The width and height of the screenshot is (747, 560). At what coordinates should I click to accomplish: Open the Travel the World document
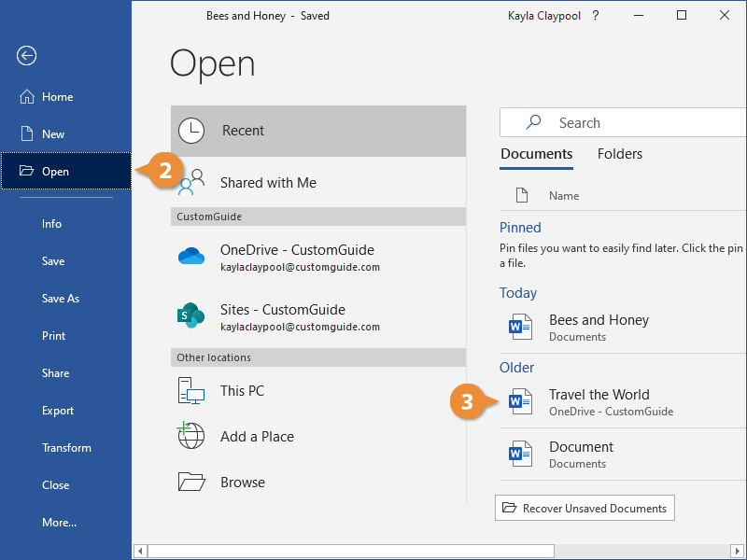599,401
